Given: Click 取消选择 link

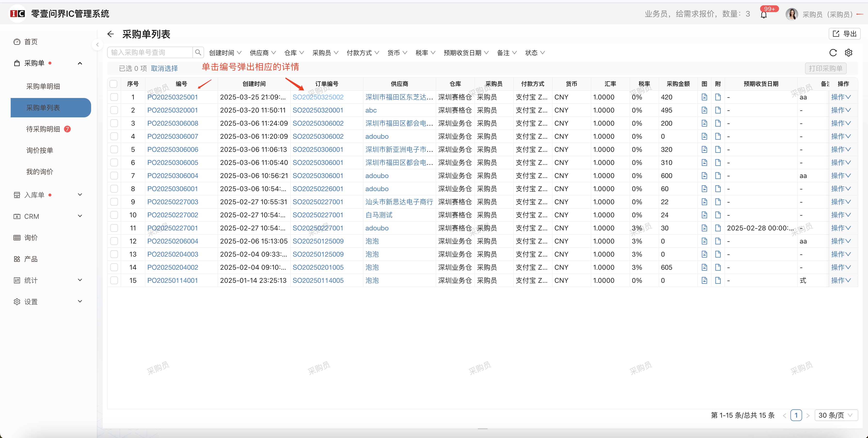Looking at the screenshot, I should [x=164, y=68].
